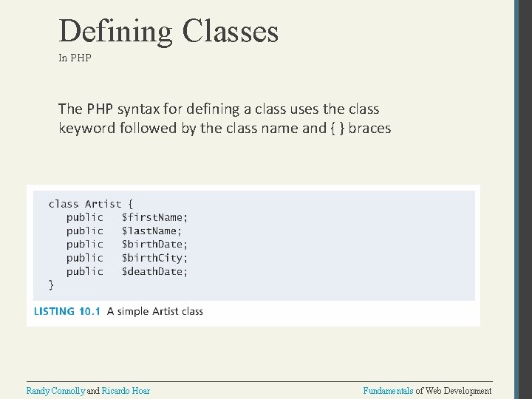
Task: Select the Defining Classes slide title
Action: coord(168,31)
